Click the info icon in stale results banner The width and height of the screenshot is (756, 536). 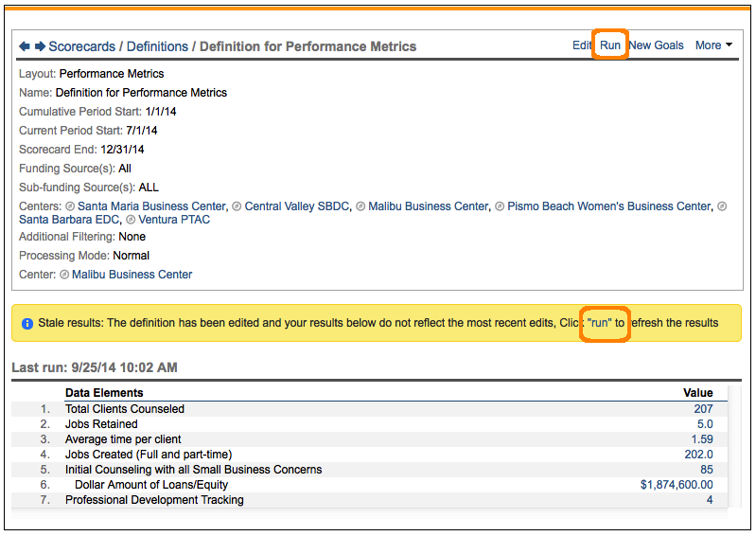click(26, 323)
